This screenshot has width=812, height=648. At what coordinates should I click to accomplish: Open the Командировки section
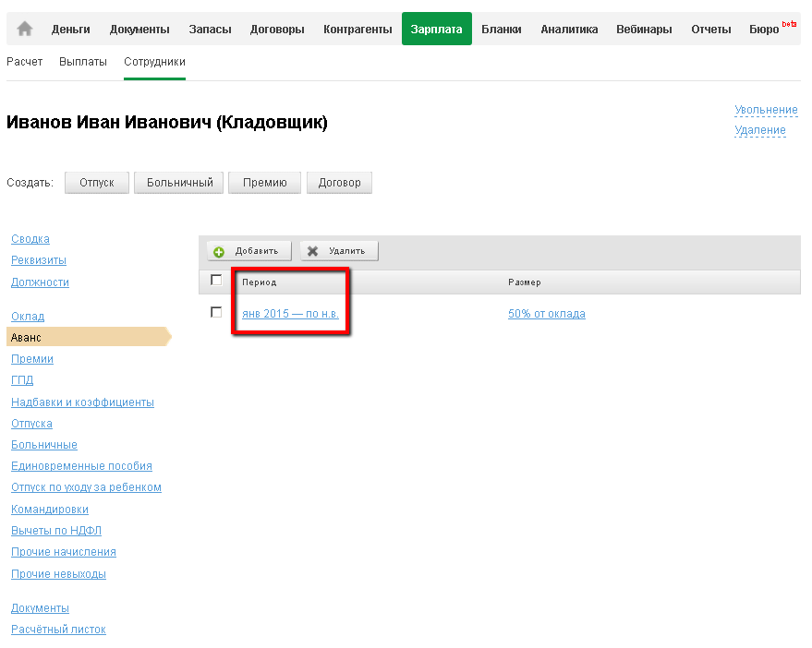[50, 510]
